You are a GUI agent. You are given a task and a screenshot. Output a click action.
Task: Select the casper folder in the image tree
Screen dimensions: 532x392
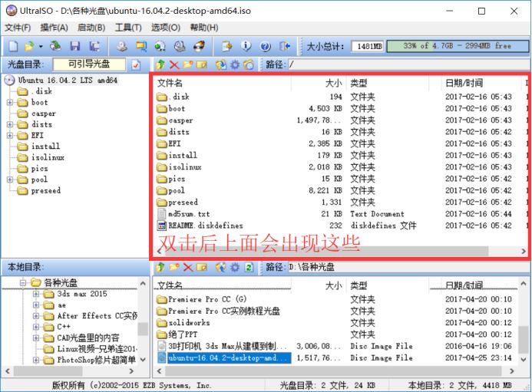coord(44,114)
